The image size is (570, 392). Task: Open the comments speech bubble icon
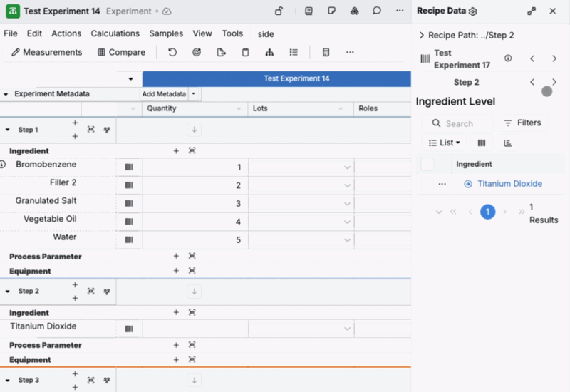(x=377, y=11)
